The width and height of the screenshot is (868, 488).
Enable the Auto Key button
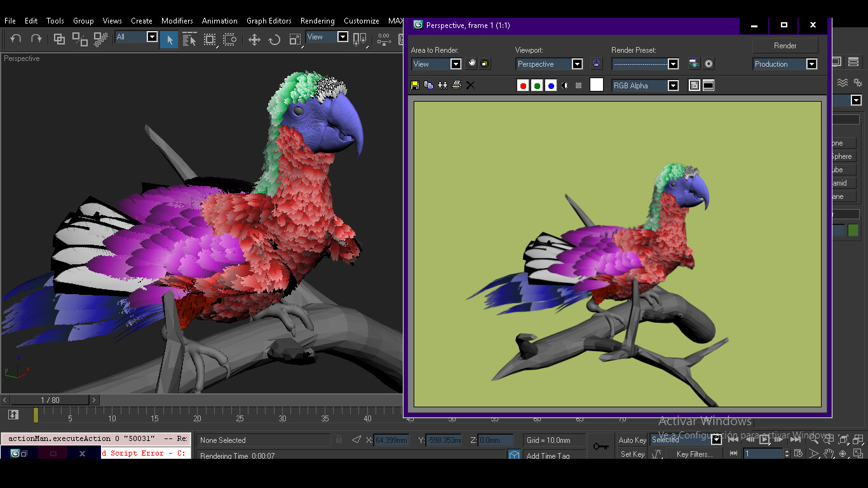[x=632, y=440]
